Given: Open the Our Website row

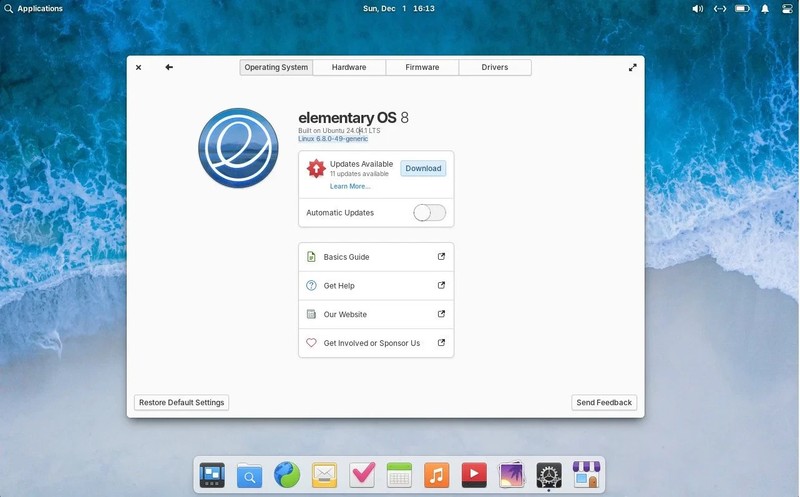Looking at the screenshot, I should 376,314.
